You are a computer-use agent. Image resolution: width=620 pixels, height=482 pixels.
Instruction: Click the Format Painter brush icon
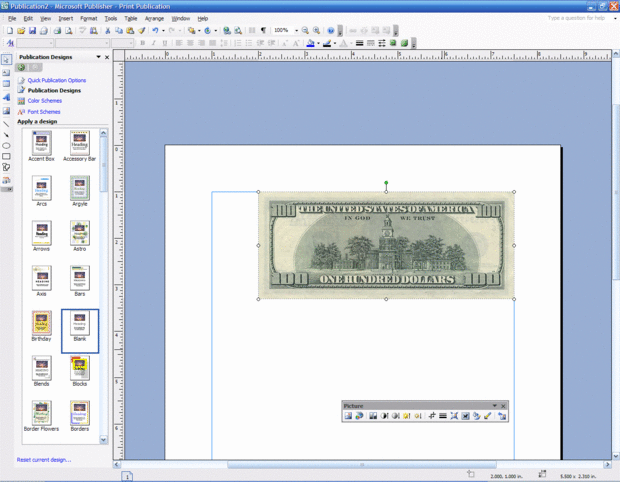pos(141,30)
